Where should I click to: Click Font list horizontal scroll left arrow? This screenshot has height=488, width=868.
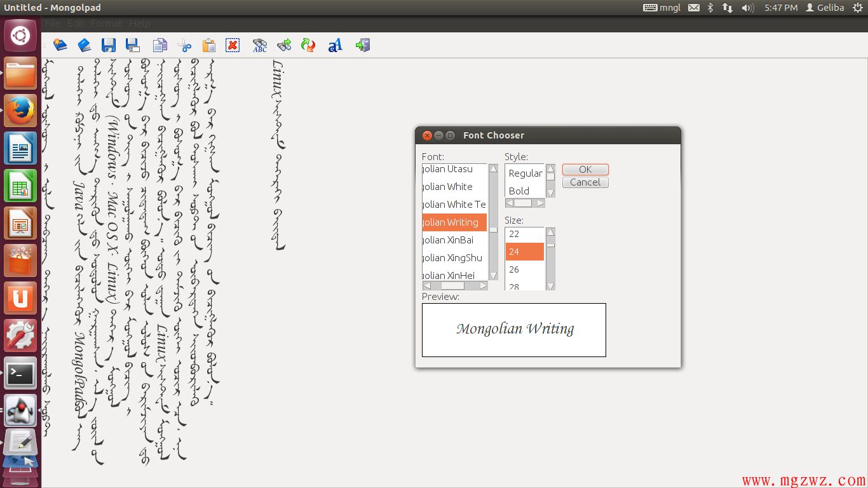[x=427, y=286]
